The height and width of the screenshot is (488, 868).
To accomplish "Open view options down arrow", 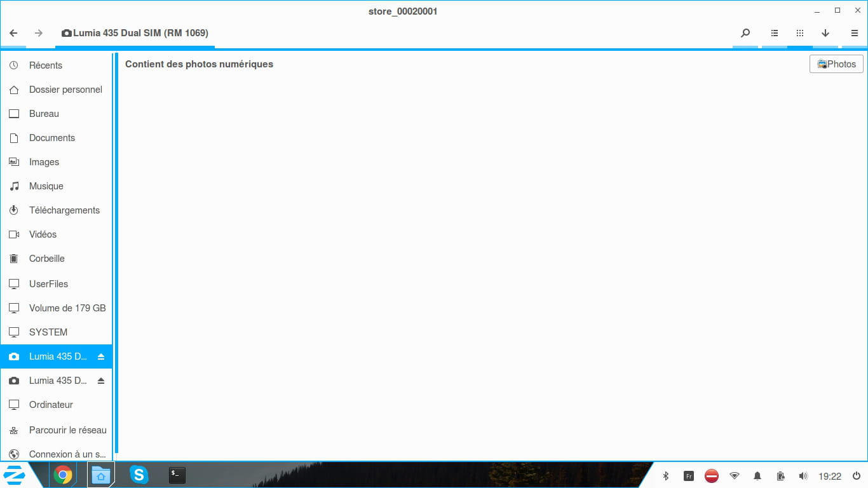I will (x=825, y=33).
